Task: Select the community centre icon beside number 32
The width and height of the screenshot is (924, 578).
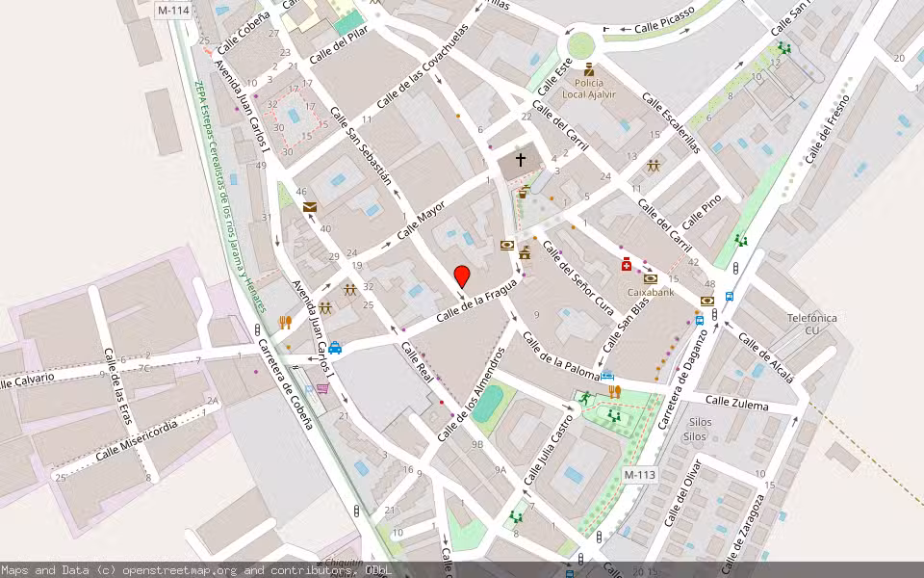Action: 350,290
